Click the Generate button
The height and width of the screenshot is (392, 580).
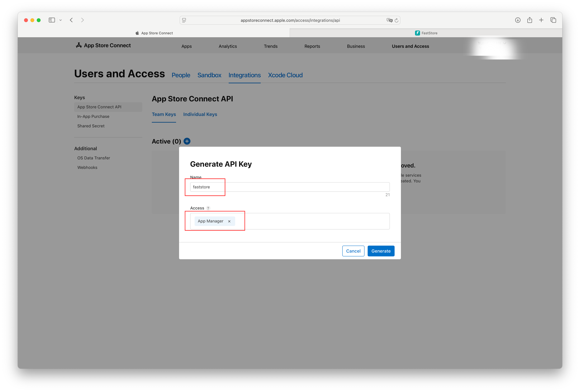point(381,251)
